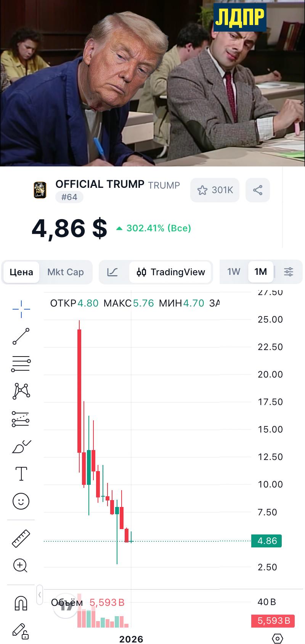Select the ruler measure tool
This screenshot has height=644, width=305.
click(21, 538)
